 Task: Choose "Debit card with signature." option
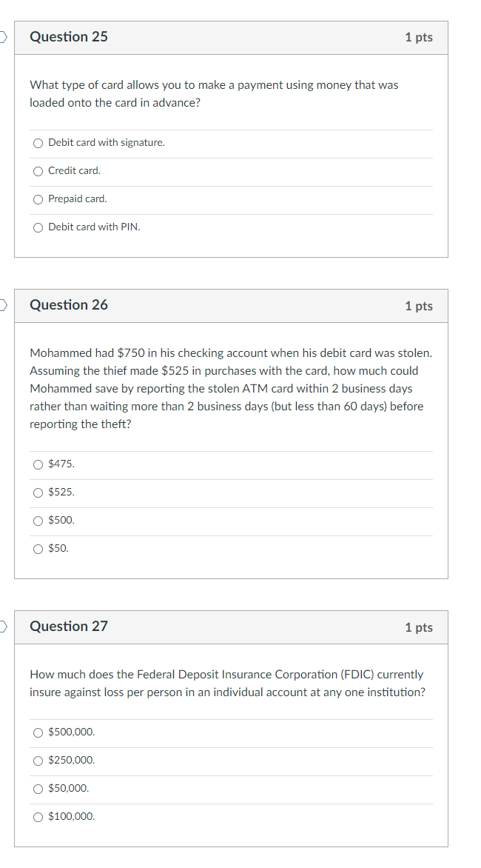tap(38, 142)
